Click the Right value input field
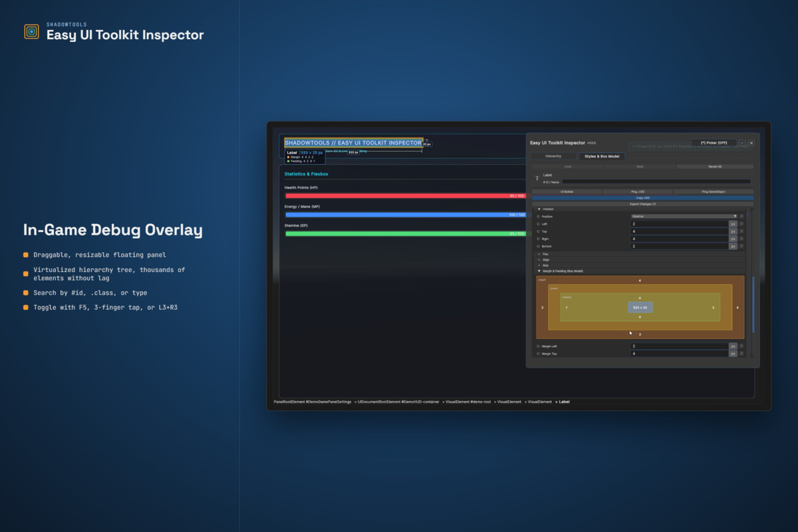Screen dimensions: 798x532 tap(680, 239)
